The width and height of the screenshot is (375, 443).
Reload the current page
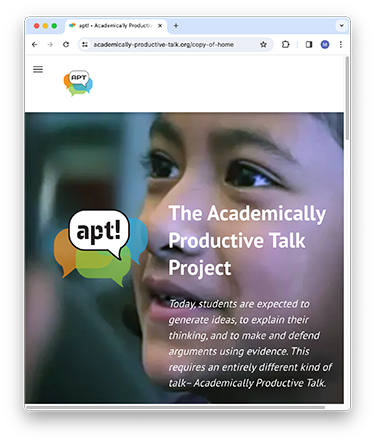pos(66,44)
